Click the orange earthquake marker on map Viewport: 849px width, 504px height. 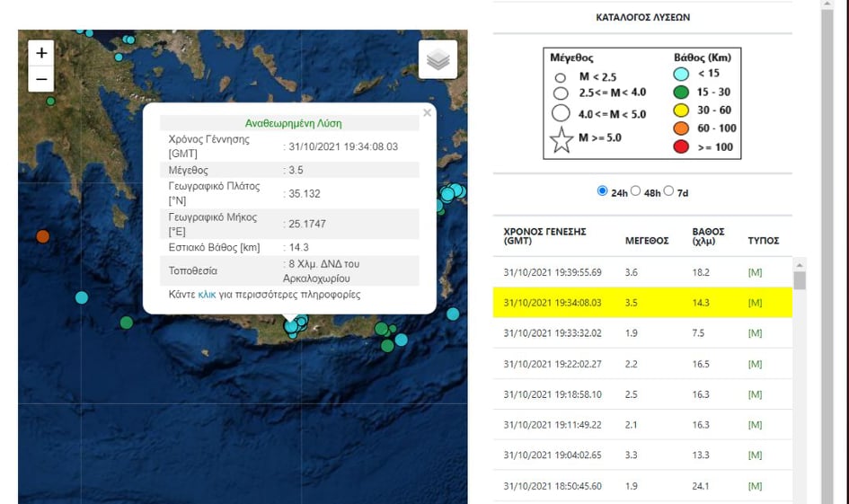coord(42,237)
